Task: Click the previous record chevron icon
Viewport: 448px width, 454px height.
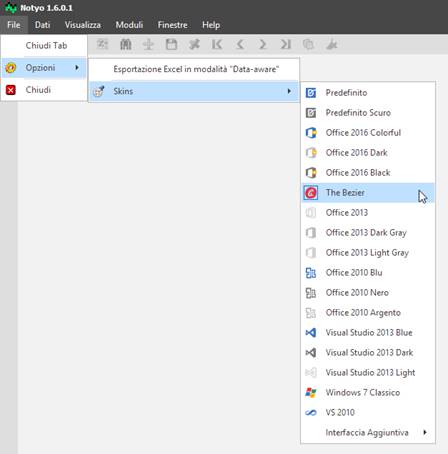Action: [240, 44]
